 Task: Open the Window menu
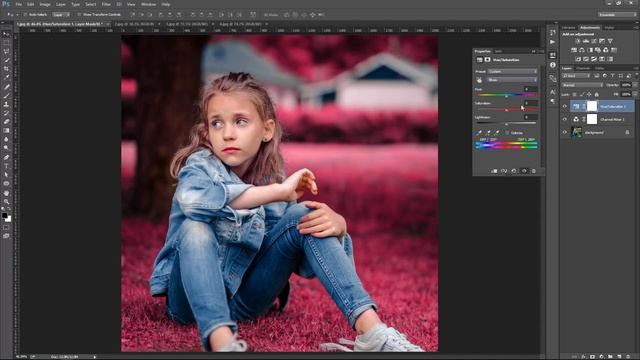(148, 4)
